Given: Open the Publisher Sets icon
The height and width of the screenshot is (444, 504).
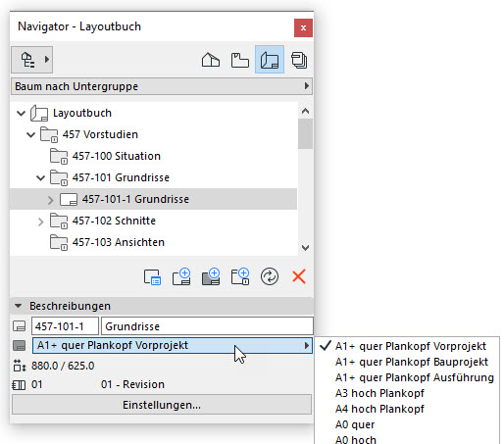Looking at the screenshot, I should pyautogui.click(x=299, y=60).
